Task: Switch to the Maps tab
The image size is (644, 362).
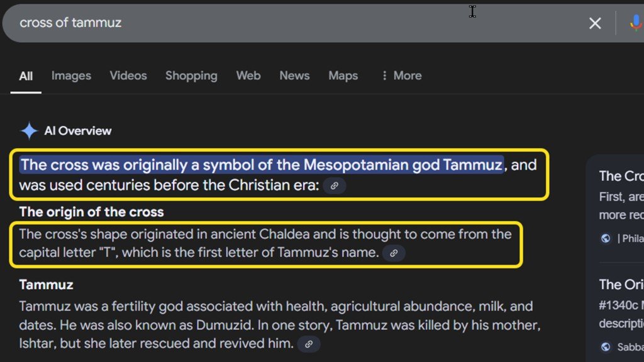Action: (343, 75)
